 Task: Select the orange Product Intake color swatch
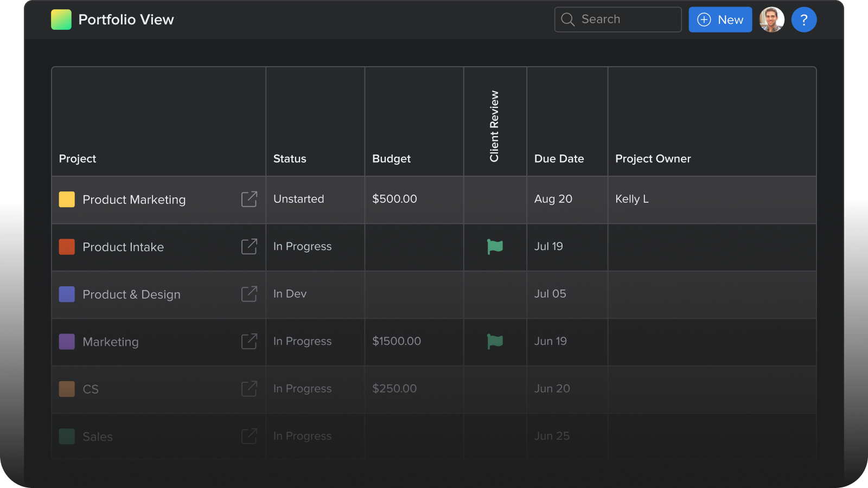(x=67, y=247)
